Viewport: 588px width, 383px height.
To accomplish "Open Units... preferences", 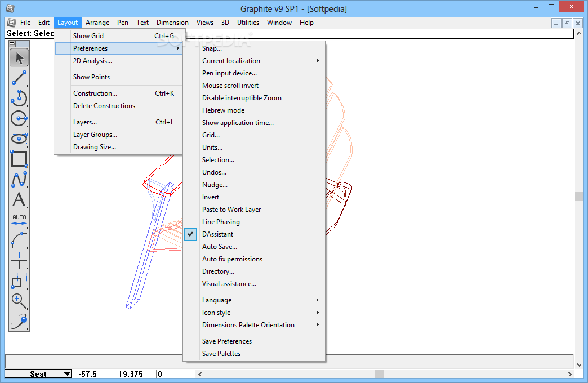I will pos(254,148).
